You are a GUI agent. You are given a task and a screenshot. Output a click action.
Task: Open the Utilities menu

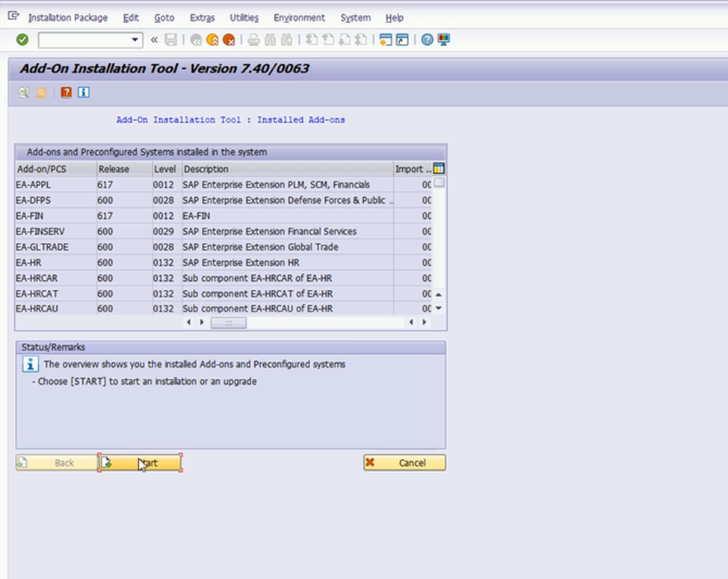244,17
